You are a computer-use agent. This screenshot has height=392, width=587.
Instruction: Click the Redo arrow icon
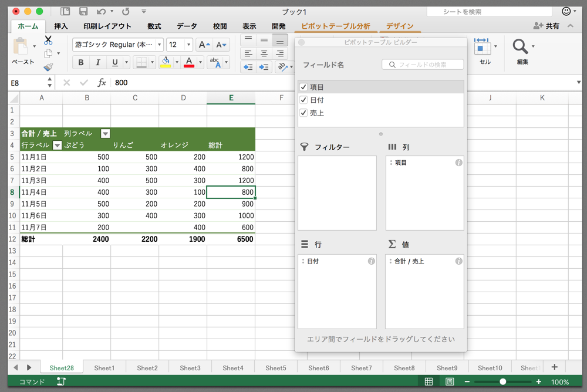[x=126, y=12]
